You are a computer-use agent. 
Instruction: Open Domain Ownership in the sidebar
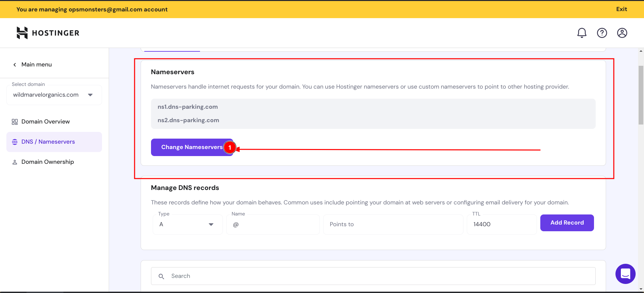[47, 162]
